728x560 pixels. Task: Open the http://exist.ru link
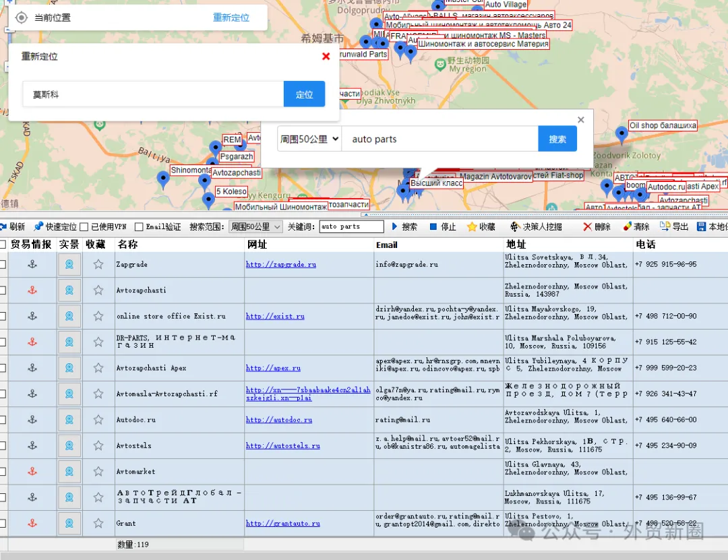(x=275, y=316)
